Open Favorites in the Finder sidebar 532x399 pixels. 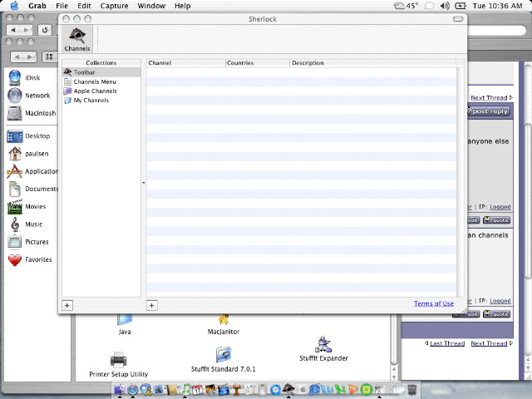[x=30, y=259]
